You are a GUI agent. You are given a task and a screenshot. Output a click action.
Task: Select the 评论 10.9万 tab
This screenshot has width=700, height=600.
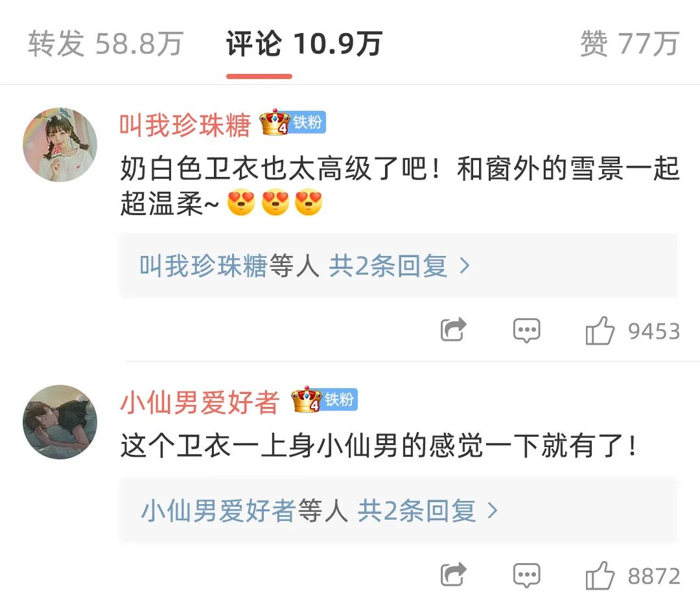pyautogui.click(x=304, y=44)
